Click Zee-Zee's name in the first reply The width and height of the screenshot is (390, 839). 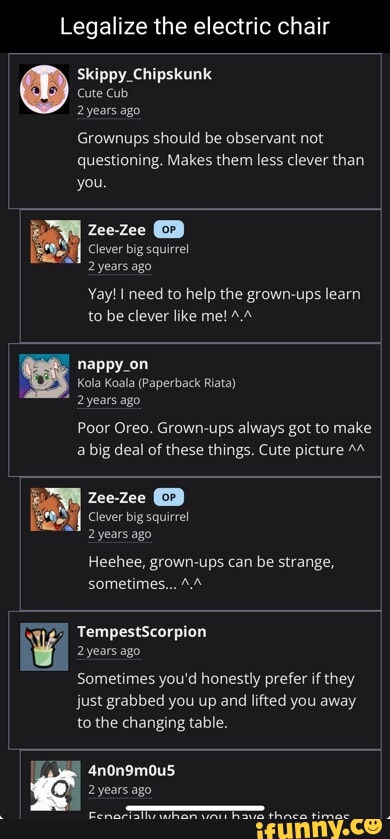[117, 230]
